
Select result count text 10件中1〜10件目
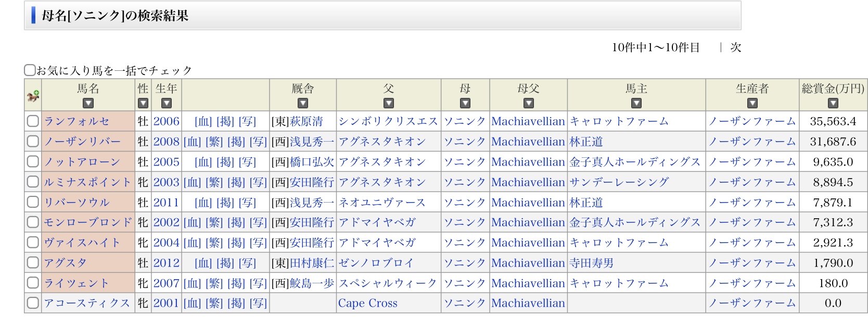pyautogui.click(x=656, y=47)
